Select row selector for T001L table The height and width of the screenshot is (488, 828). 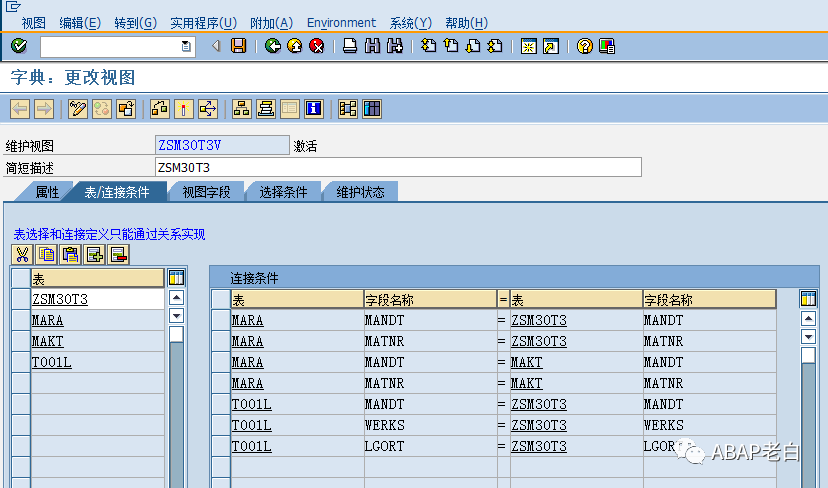(21, 362)
